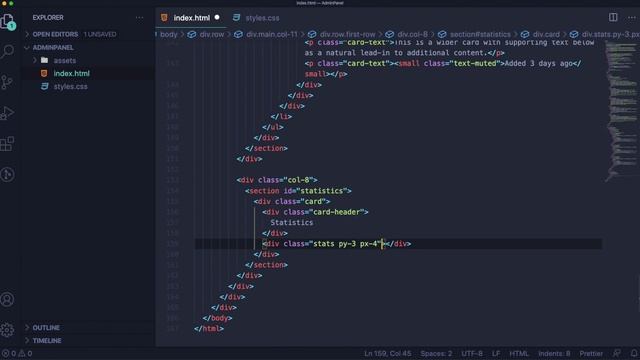Switch to the styles.css editor tab

click(x=257, y=18)
